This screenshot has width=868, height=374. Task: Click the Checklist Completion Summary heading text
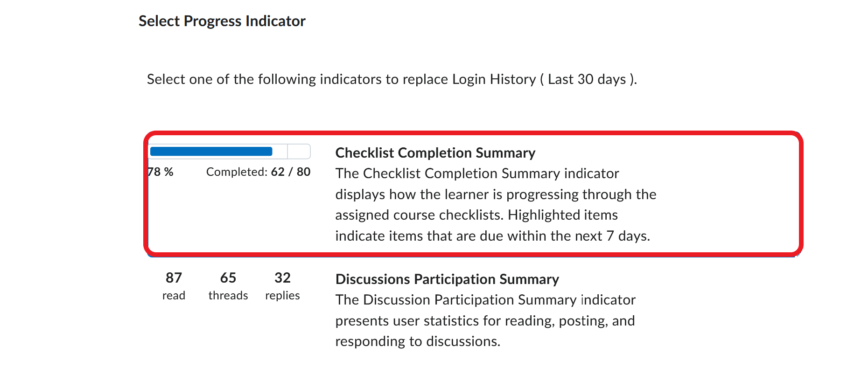pos(435,152)
